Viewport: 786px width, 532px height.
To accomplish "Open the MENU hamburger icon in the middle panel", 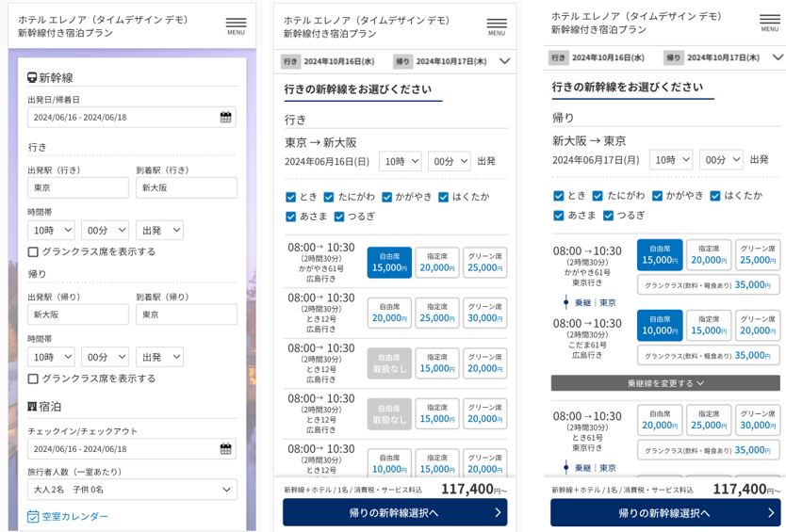I will (x=497, y=26).
